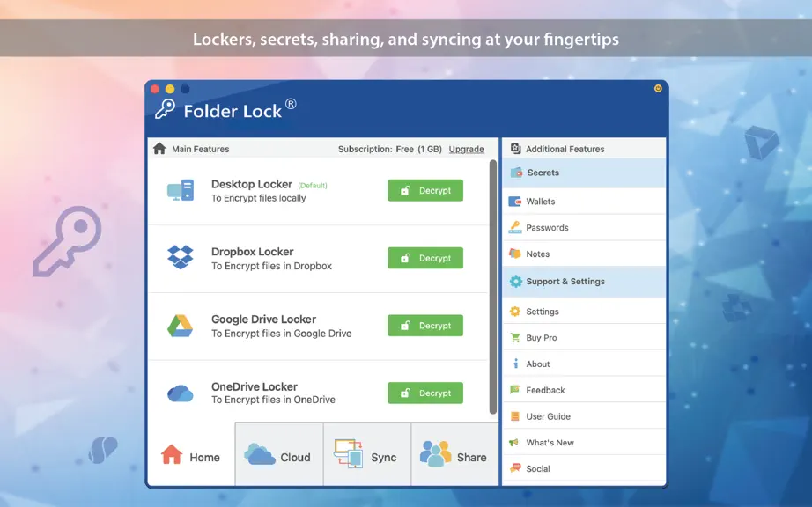This screenshot has height=507, width=812.
Task: Click the Passwords key icon
Action: pyautogui.click(x=514, y=228)
